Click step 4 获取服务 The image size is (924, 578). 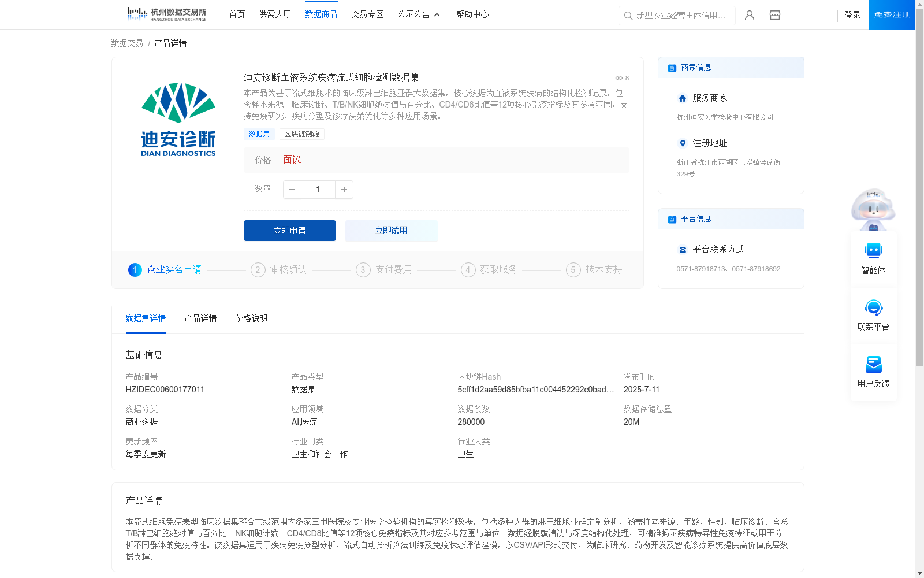489,270
